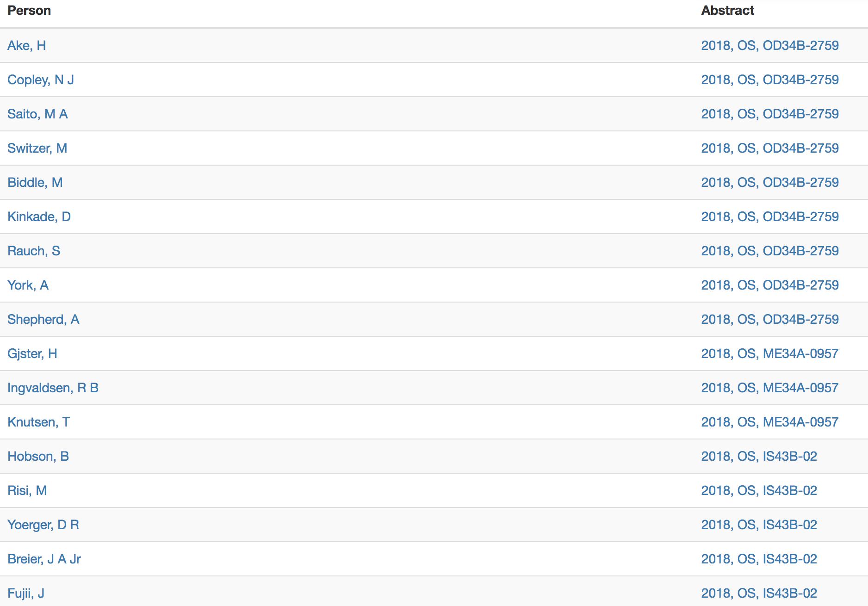Select the Breier, J A Jr link
The image size is (868, 606).
click(x=44, y=559)
